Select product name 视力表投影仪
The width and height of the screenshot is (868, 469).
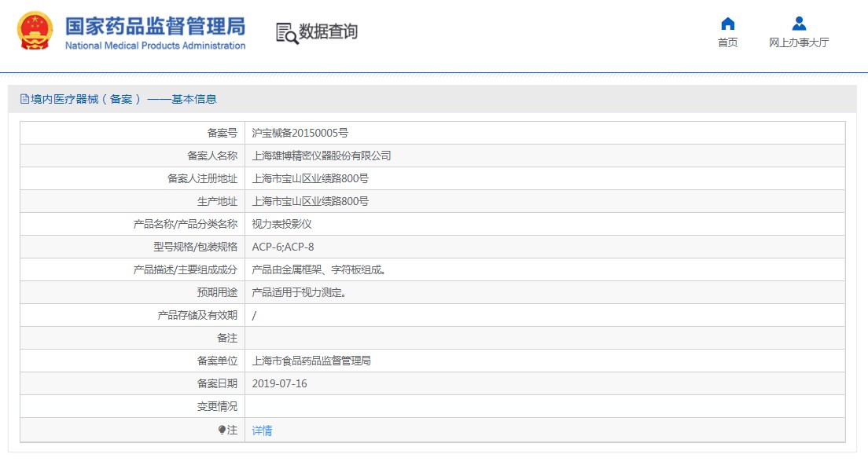pos(281,224)
